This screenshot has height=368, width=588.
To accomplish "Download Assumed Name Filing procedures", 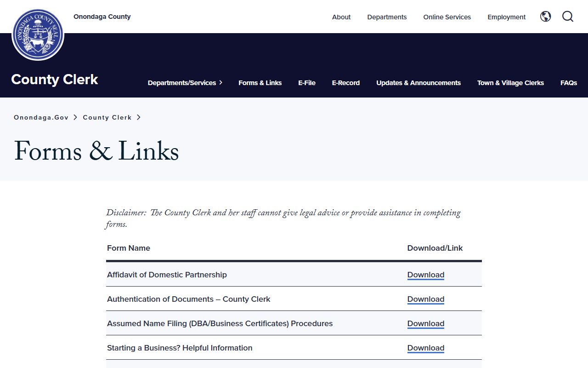I will click(426, 323).
